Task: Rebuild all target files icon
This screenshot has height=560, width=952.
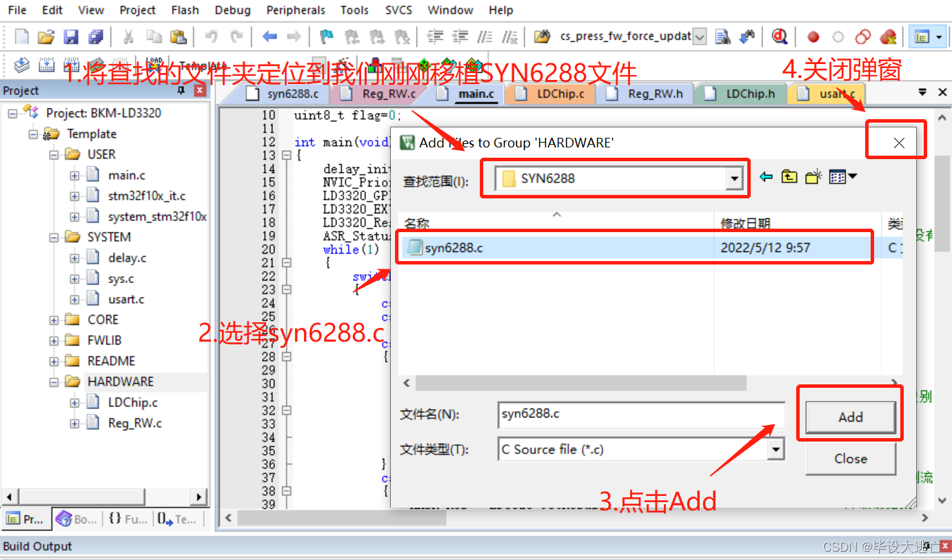Action: pos(71,65)
